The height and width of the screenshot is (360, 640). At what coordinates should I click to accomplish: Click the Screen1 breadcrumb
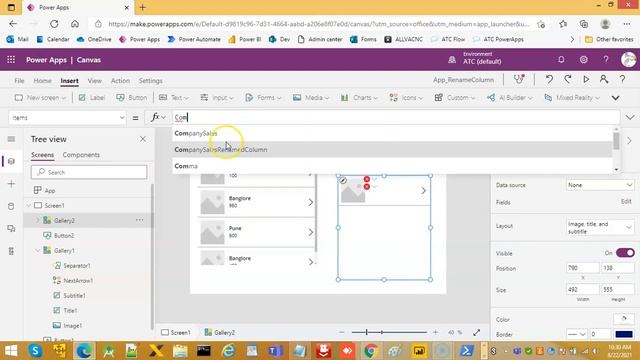176,332
